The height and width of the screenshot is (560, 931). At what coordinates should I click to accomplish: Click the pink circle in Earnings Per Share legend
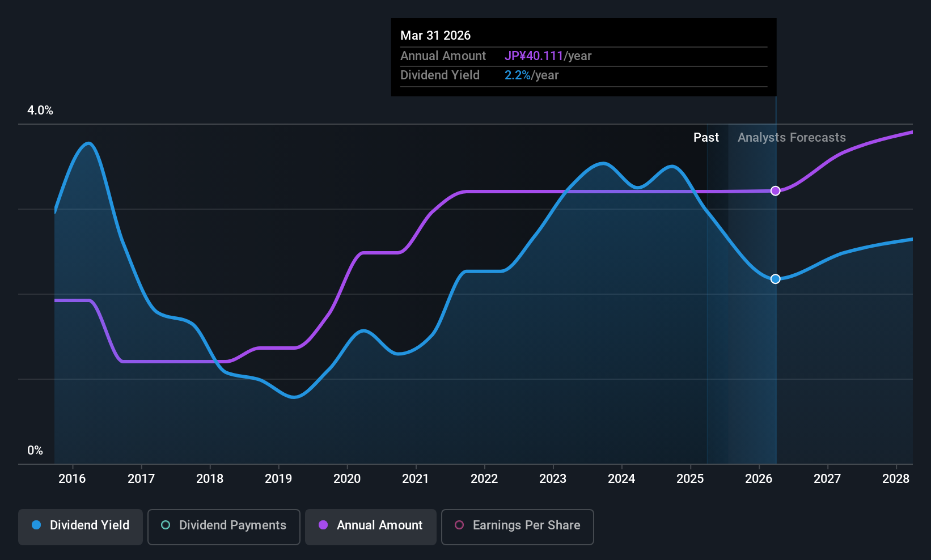[459, 525]
